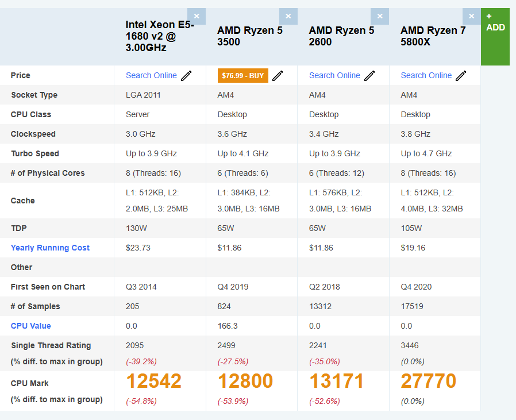The height and width of the screenshot is (420, 516).
Task: Click 105W TDP value
Action: [x=411, y=228]
